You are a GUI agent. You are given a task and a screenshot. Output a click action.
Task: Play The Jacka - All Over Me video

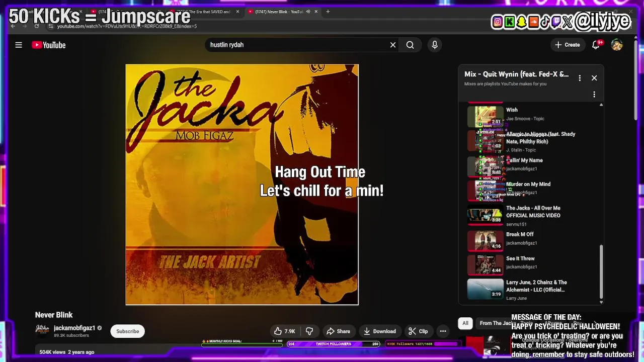point(531,215)
